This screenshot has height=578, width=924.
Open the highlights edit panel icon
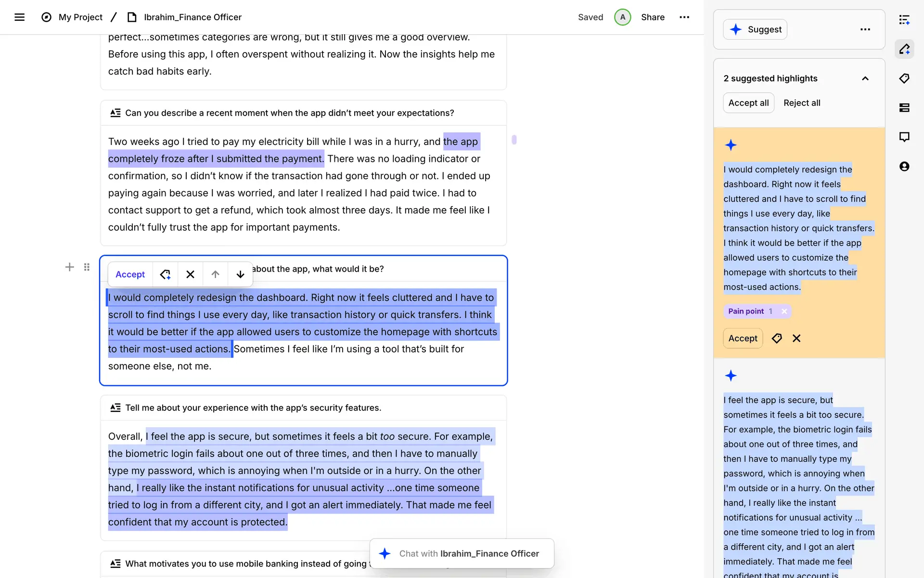click(904, 49)
